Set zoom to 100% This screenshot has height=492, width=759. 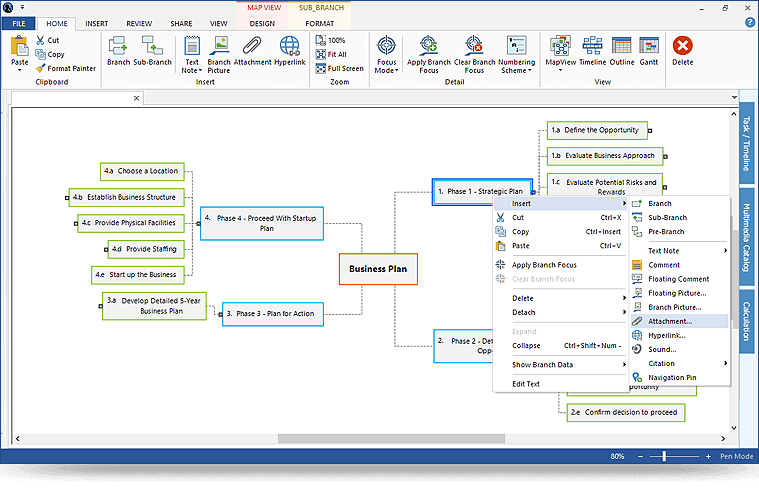331,40
